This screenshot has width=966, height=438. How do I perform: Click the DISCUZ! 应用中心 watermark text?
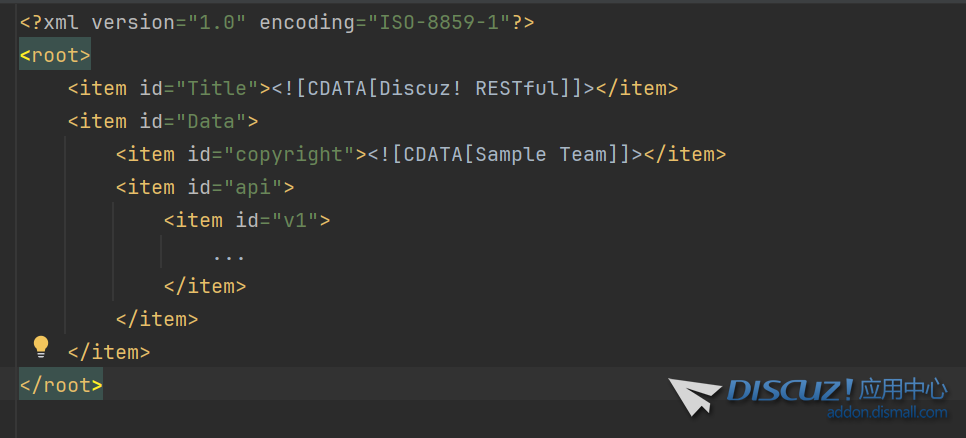pos(837,390)
